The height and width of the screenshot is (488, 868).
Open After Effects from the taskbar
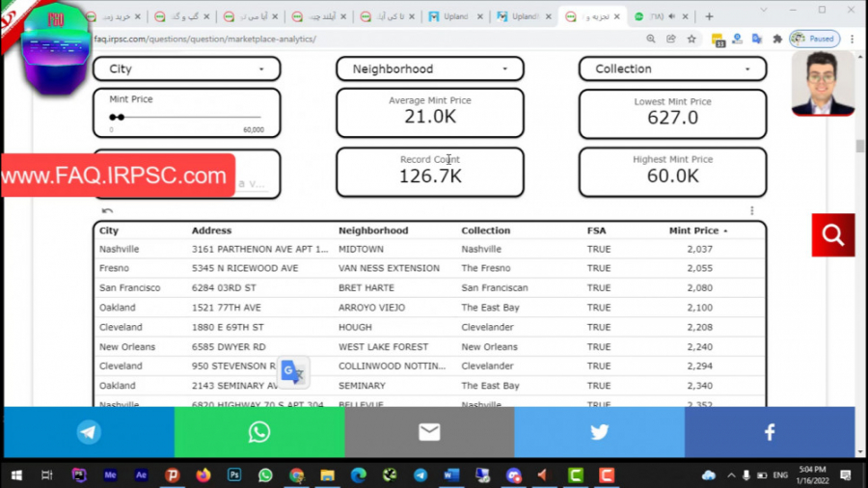pos(141,475)
